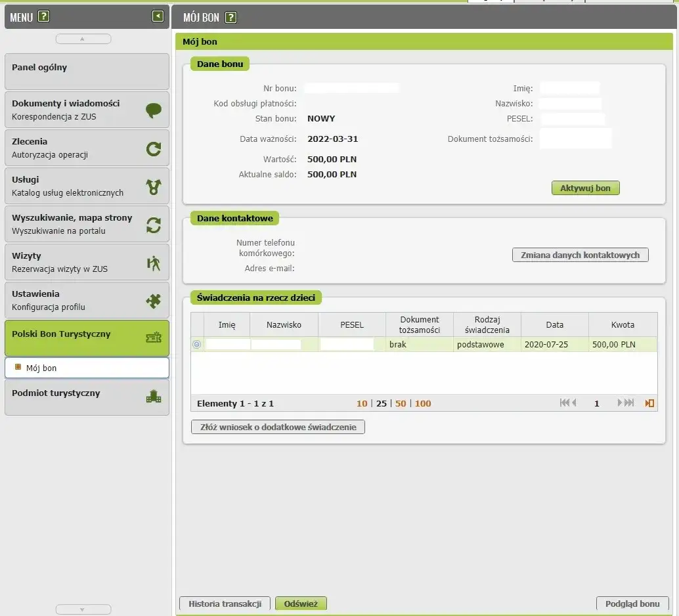The image size is (679, 616).
Task: Click the help icon next to MENU
Action: 44,17
